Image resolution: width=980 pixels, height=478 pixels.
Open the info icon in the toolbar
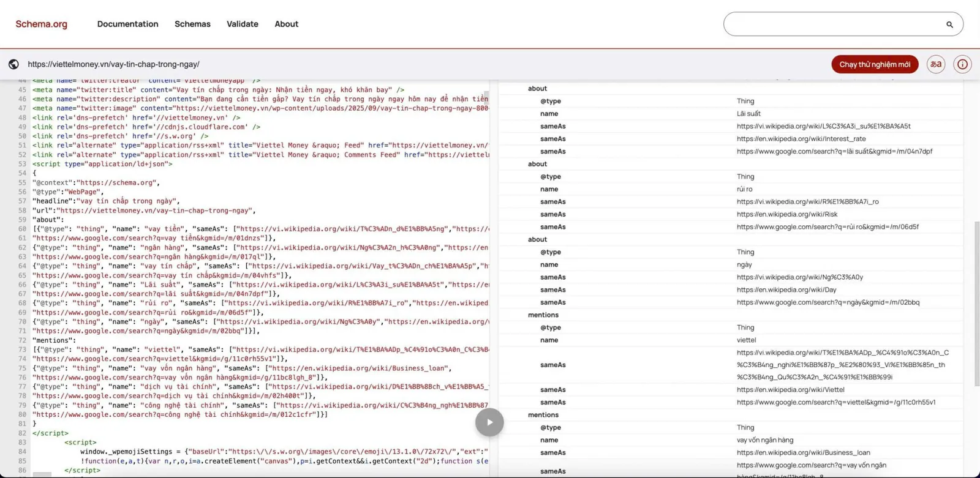coord(962,64)
